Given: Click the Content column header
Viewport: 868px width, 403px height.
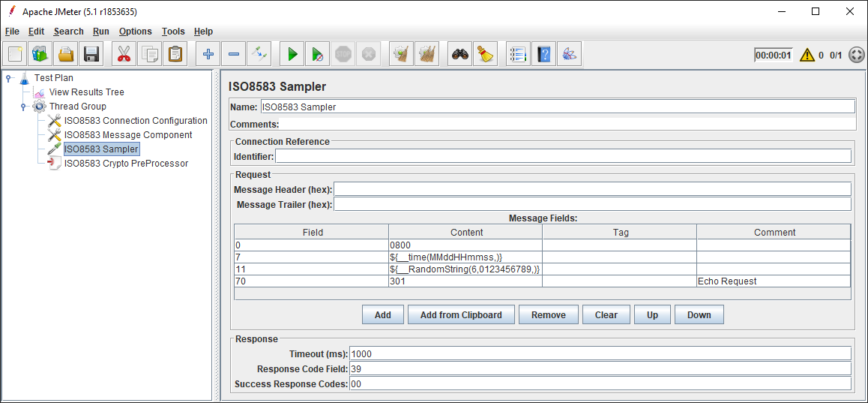Looking at the screenshot, I should (465, 232).
